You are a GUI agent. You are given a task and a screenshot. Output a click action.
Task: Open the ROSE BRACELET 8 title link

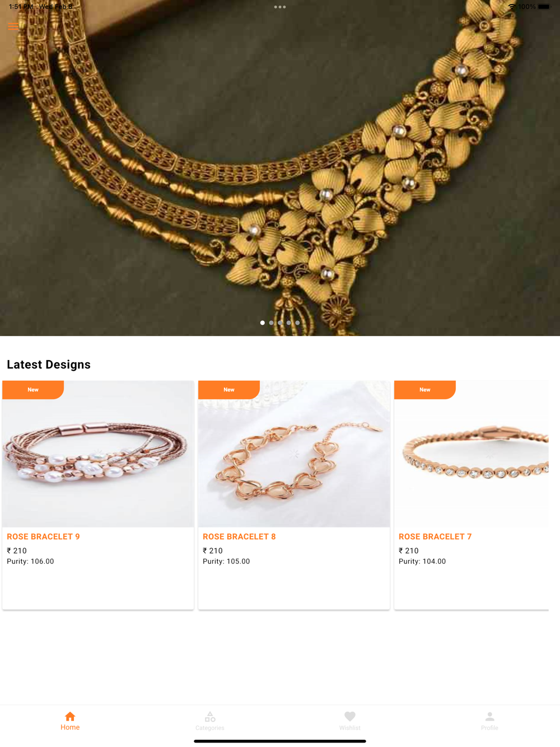239,536
